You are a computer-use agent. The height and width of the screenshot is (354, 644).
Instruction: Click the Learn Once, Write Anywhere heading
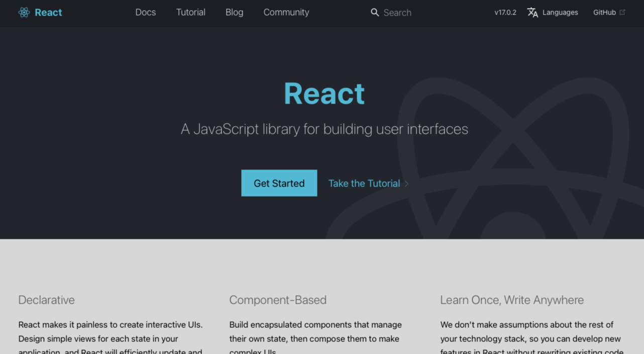512,300
